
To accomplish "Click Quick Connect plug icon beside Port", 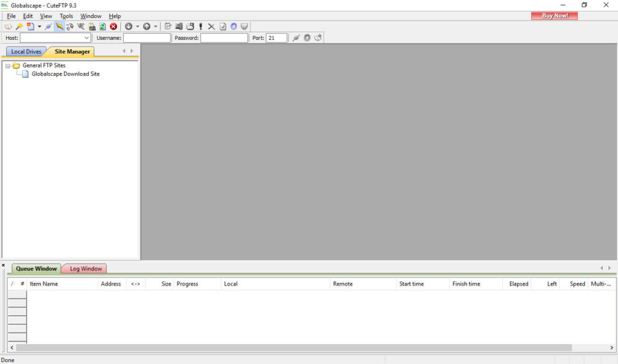I will coord(296,38).
